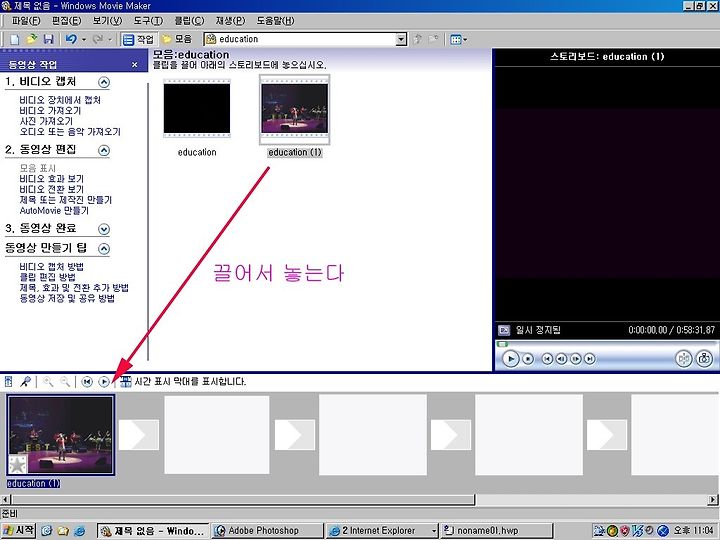The height and width of the screenshot is (540, 720).
Task: Click the preview seek bar slider
Action: coord(502,344)
